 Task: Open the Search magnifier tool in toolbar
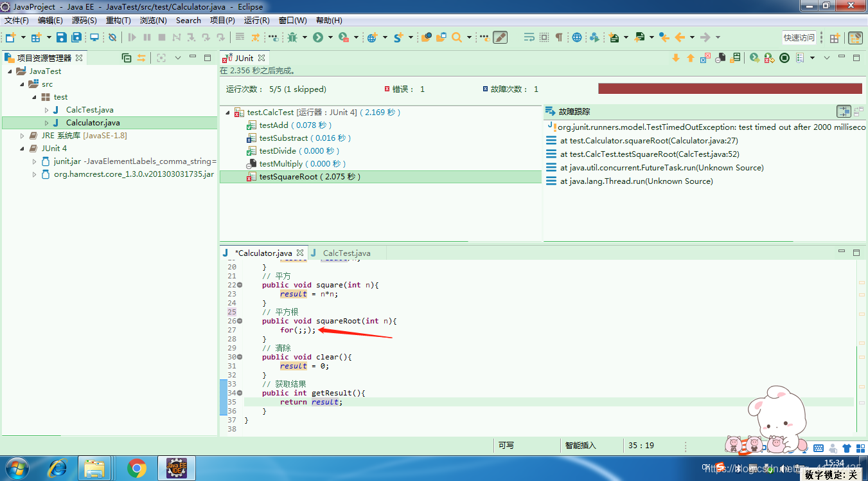pos(457,37)
